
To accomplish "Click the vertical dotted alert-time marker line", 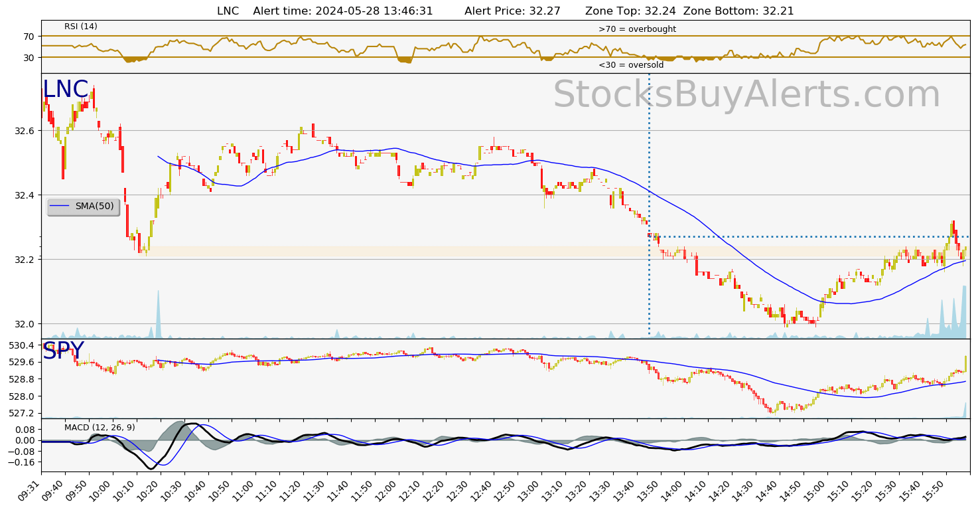I will pos(649,205).
